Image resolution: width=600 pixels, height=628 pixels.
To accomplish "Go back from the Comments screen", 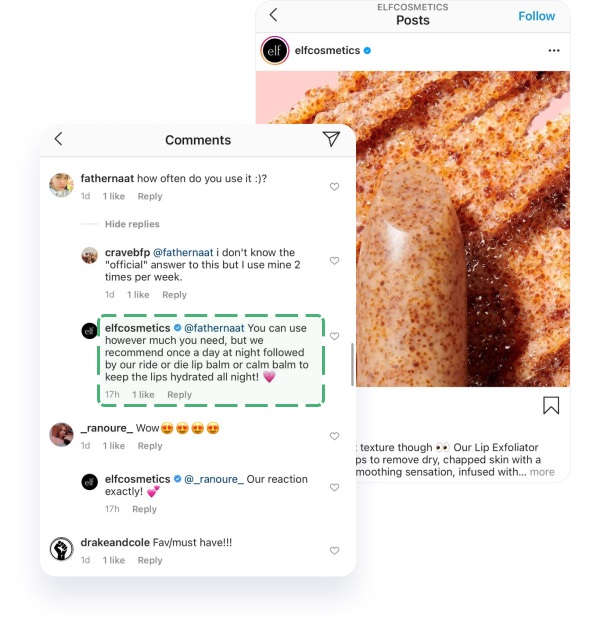I will pyautogui.click(x=58, y=139).
